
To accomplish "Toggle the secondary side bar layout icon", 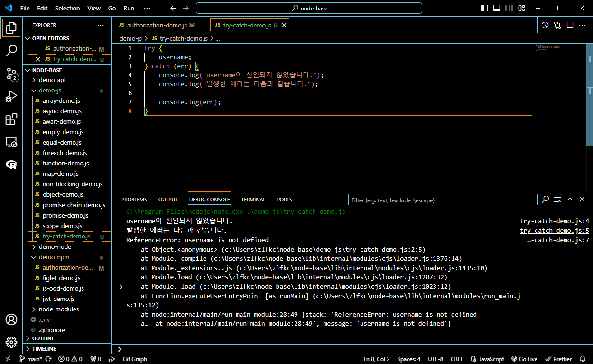I will pyautogui.click(x=509, y=8).
